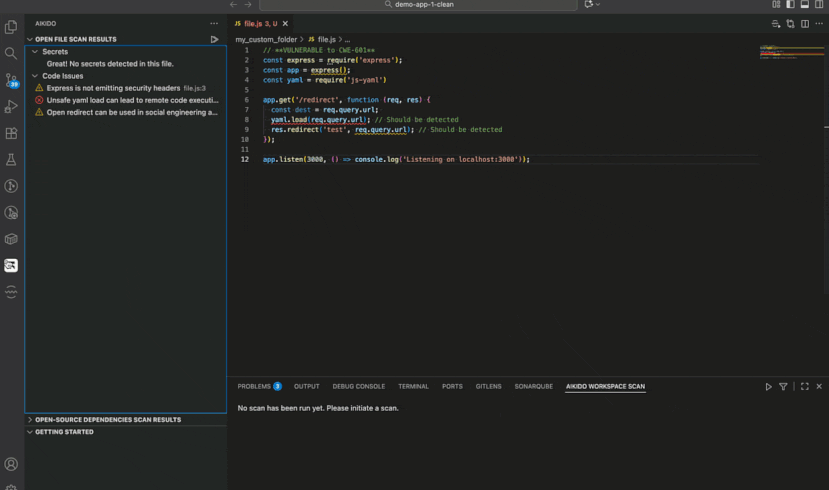This screenshot has width=829, height=490.
Task: Click the file.js breadcrumb
Action: click(x=326, y=39)
